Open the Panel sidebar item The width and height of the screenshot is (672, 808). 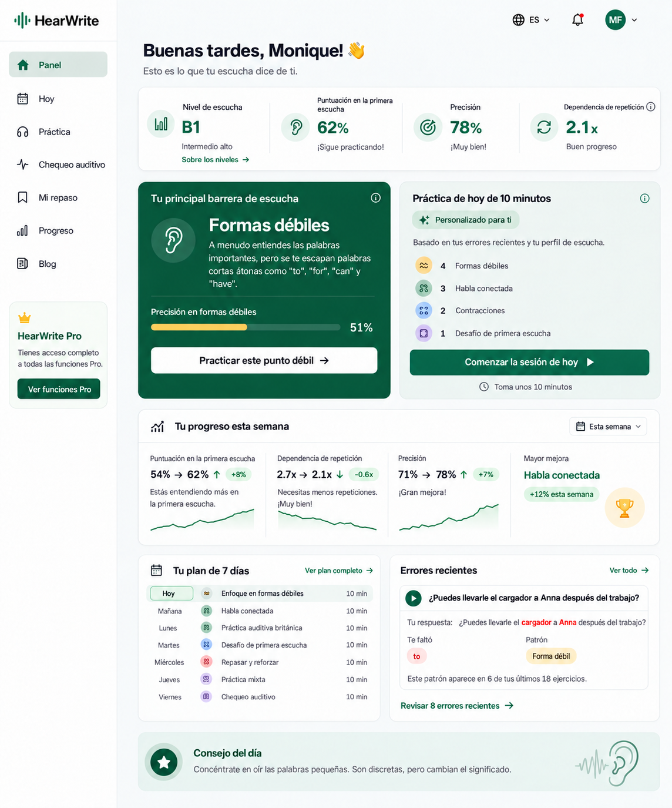(x=58, y=65)
